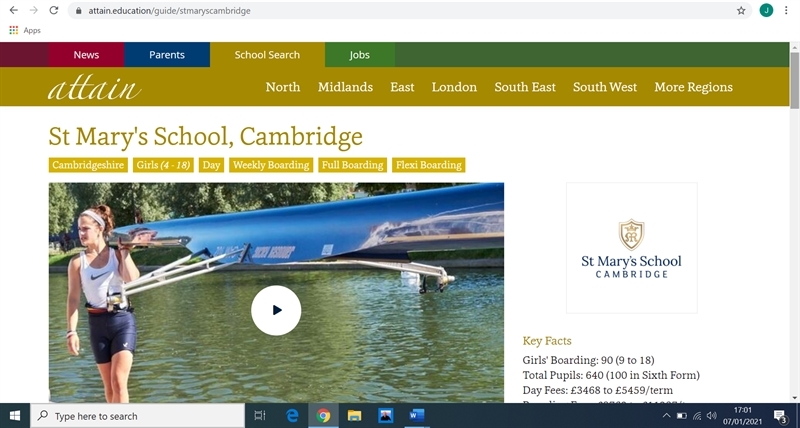Open the Apps bookmarks shortcut
Image resolution: width=800 pixels, height=428 pixels.
(25, 31)
